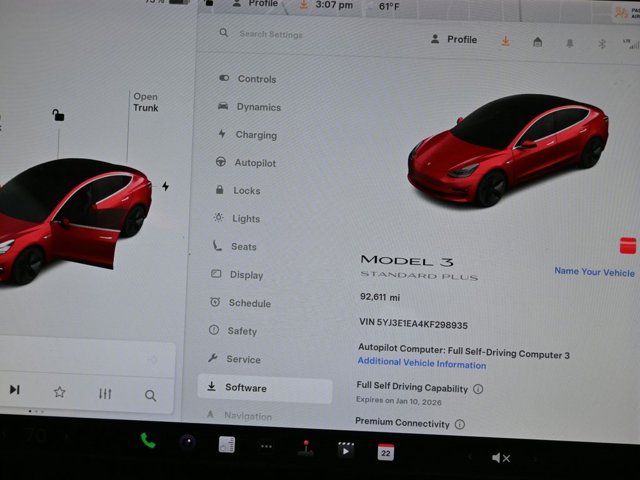Open the Seats settings menu
Screen dimensions: 640x480
point(234,247)
